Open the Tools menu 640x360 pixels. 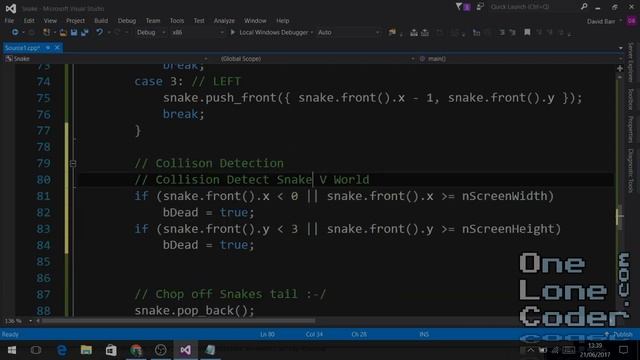pyautogui.click(x=177, y=20)
